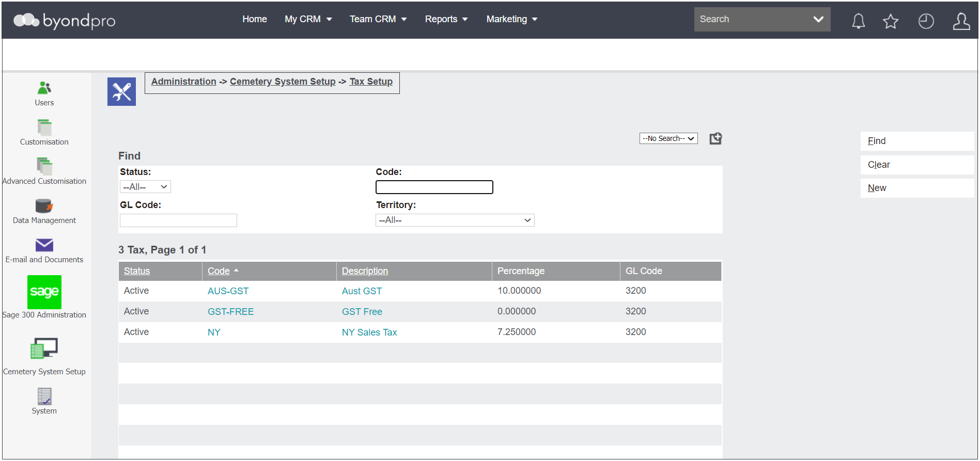Select GL Code 3200 in NY row
Viewport: 980px width, 461px height.
pyautogui.click(x=636, y=332)
